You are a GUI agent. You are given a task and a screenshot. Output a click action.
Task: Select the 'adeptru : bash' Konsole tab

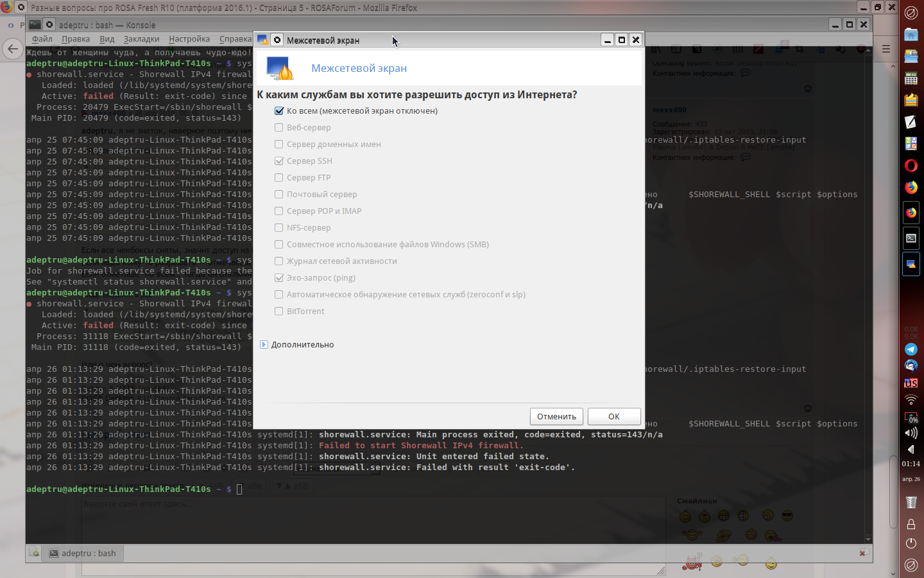83,553
